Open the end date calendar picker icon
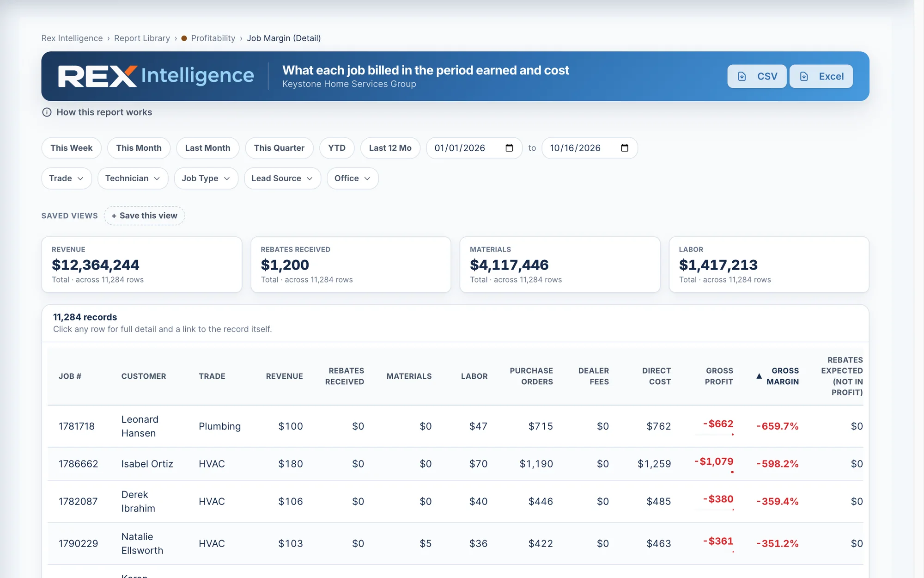 pyautogui.click(x=625, y=148)
